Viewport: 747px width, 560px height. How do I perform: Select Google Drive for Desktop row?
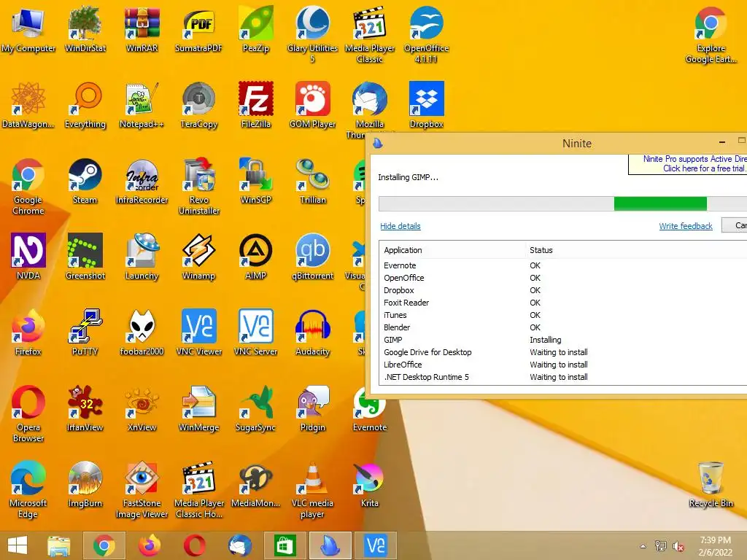pos(563,352)
